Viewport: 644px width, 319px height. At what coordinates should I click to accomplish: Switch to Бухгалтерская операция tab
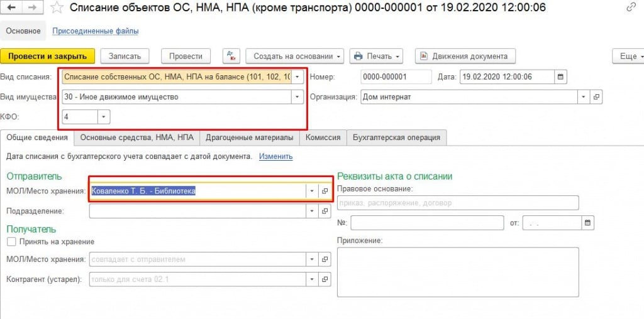coord(397,138)
